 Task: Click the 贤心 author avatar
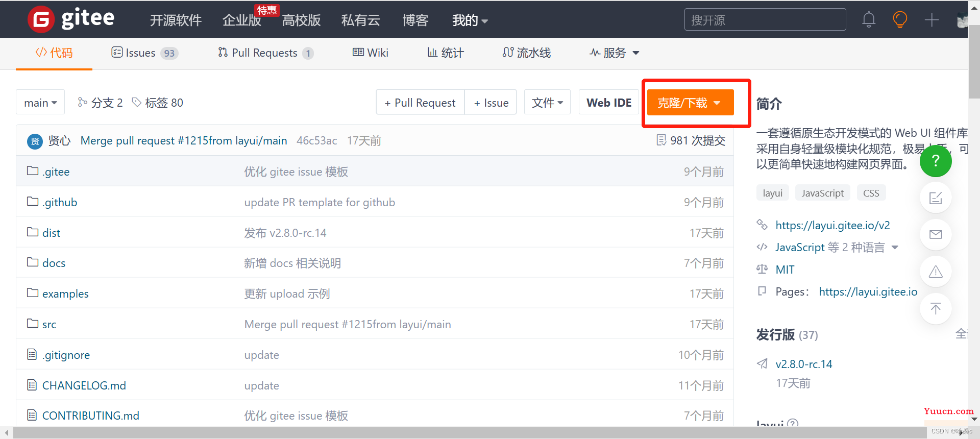[x=35, y=141]
